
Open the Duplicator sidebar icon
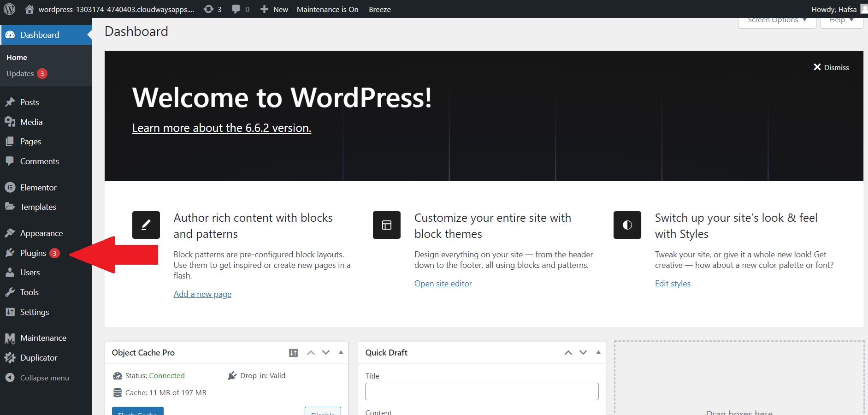coord(11,357)
